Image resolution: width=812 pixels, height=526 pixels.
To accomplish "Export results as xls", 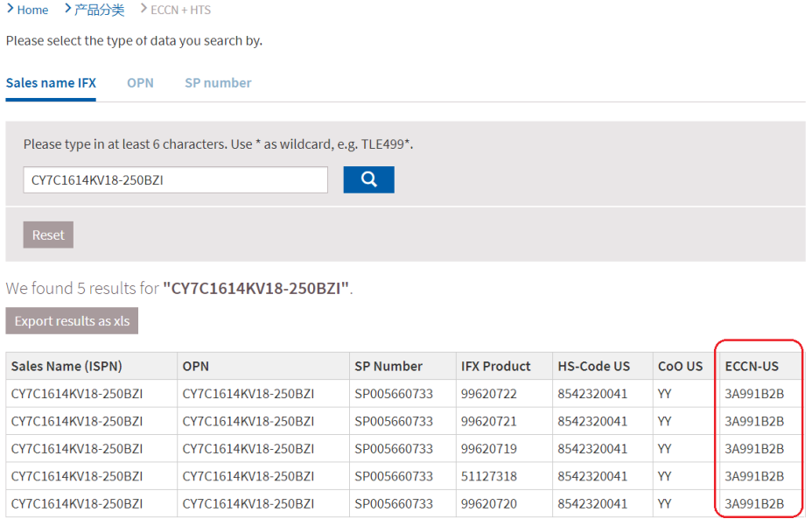I will 72,321.
